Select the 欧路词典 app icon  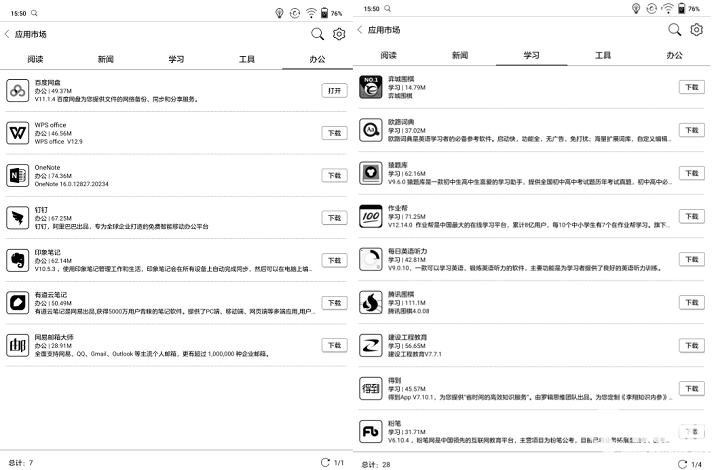pyautogui.click(x=371, y=130)
